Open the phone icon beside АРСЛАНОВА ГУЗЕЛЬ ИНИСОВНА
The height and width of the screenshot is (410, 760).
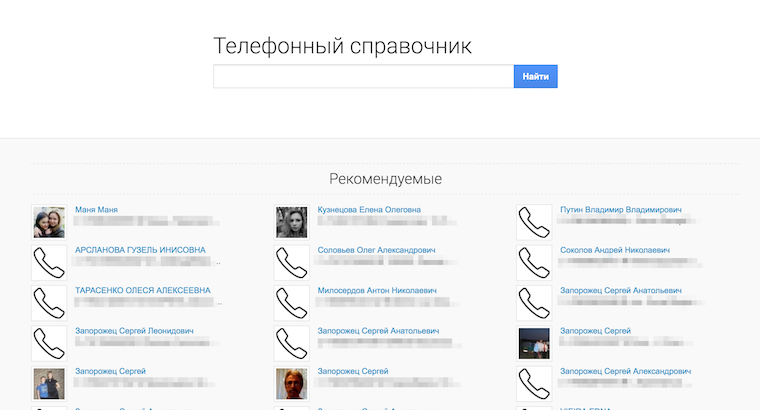point(49,263)
